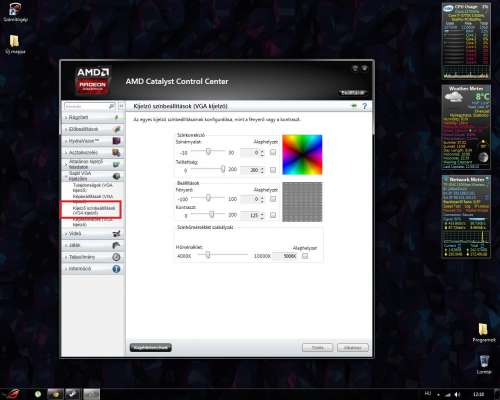Click the gray grid preview image

(302, 202)
